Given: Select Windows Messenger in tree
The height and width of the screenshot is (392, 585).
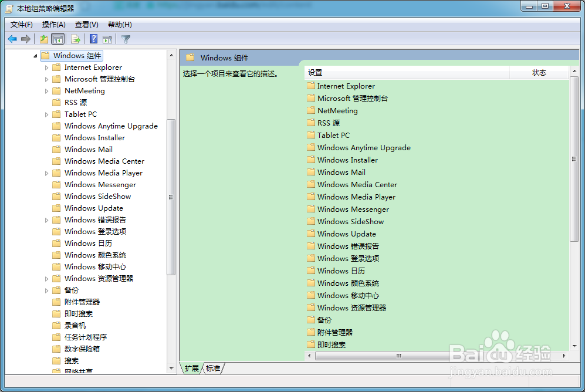Looking at the screenshot, I should pyautogui.click(x=100, y=185).
